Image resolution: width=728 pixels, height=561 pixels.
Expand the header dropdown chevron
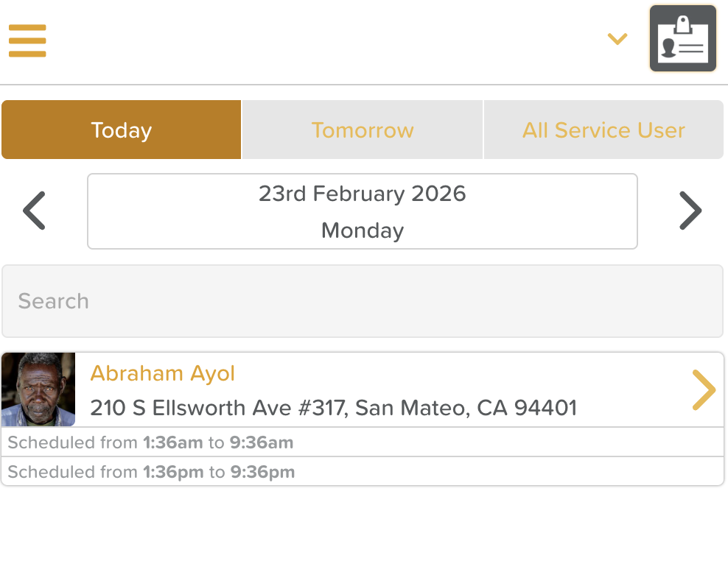[617, 39]
